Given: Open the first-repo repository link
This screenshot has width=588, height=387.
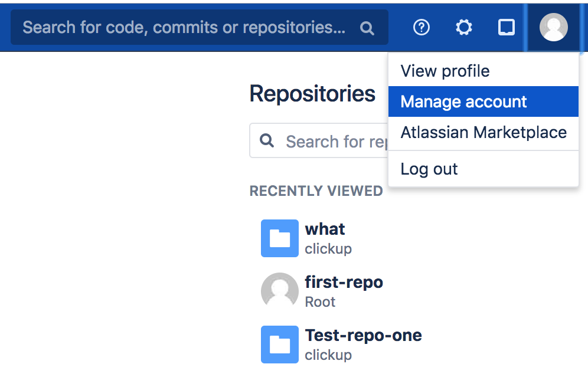Looking at the screenshot, I should pos(344,282).
